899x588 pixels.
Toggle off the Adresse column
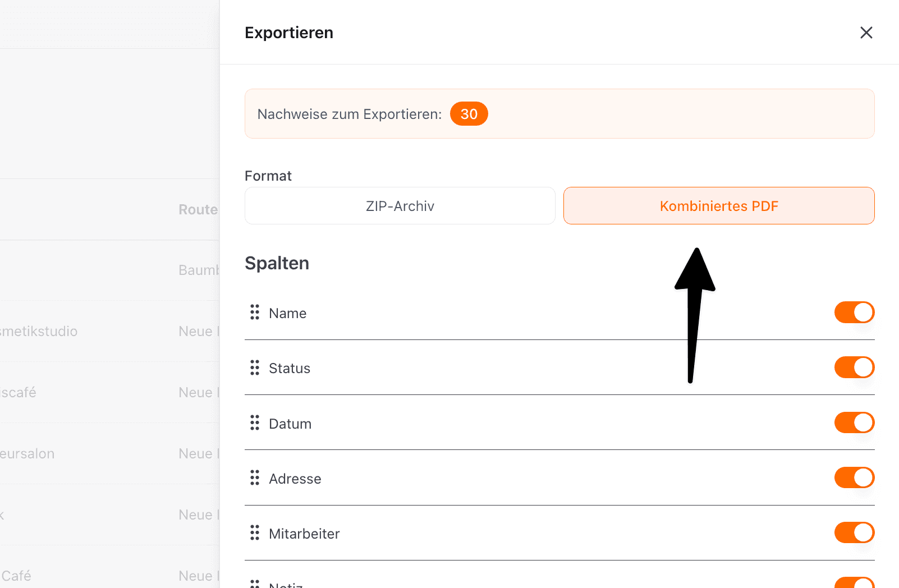click(x=854, y=477)
